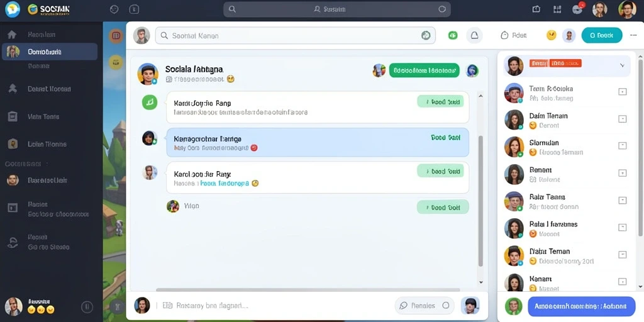
Task: Tick the checkbox for 'Ralar Tanna'
Action: pos(622,200)
